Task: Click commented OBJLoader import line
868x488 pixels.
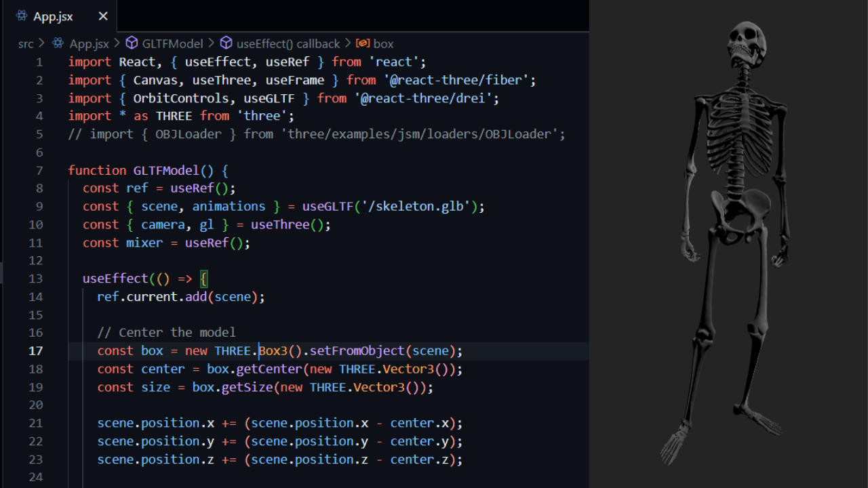Action: (317, 134)
